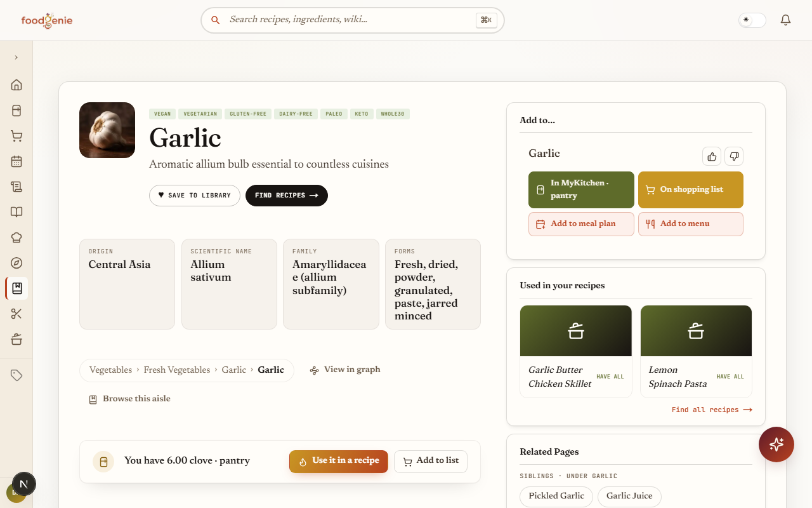Click the jar icon beside You have 6.00 clove
This screenshot has height=508, width=812.
[103, 462]
